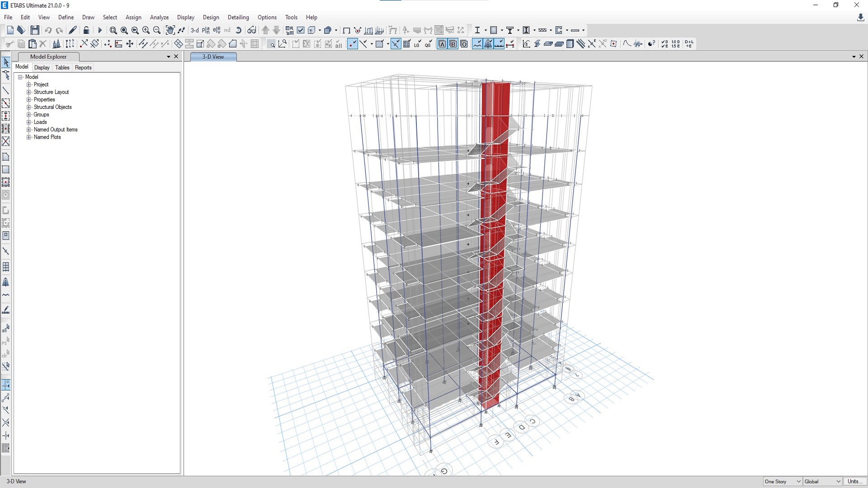Click the Zoom In One Step icon
The height and width of the screenshot is (488, 868).
146,30
